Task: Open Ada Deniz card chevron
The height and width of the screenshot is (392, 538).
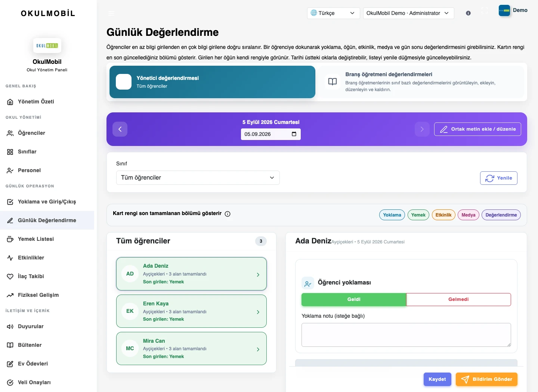Action: point(258,275)
